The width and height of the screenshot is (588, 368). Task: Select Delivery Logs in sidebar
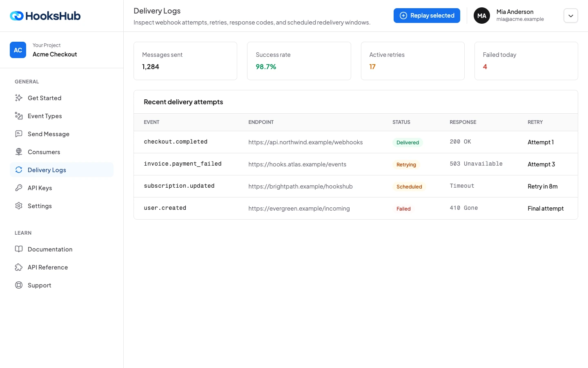click(62, 170)
